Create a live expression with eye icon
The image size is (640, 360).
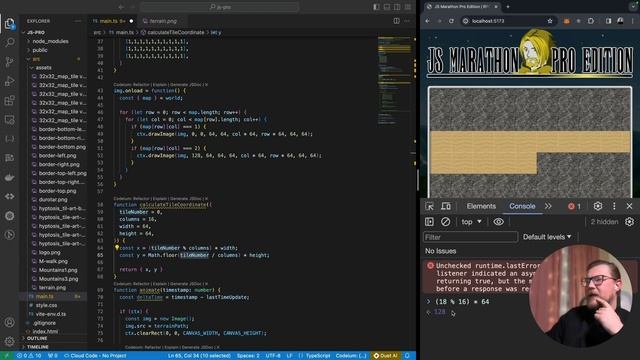[x=498, y=222]
